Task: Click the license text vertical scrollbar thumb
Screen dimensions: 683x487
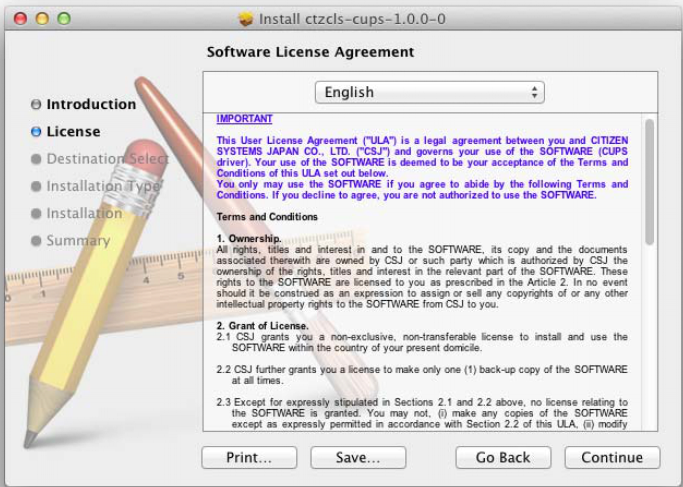Action: click(649, 182)
